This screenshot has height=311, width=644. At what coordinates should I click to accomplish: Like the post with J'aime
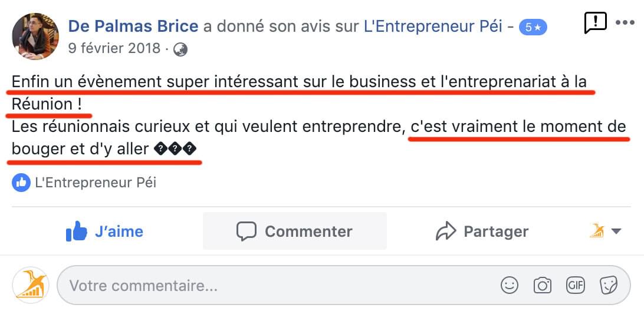[104, 231]
